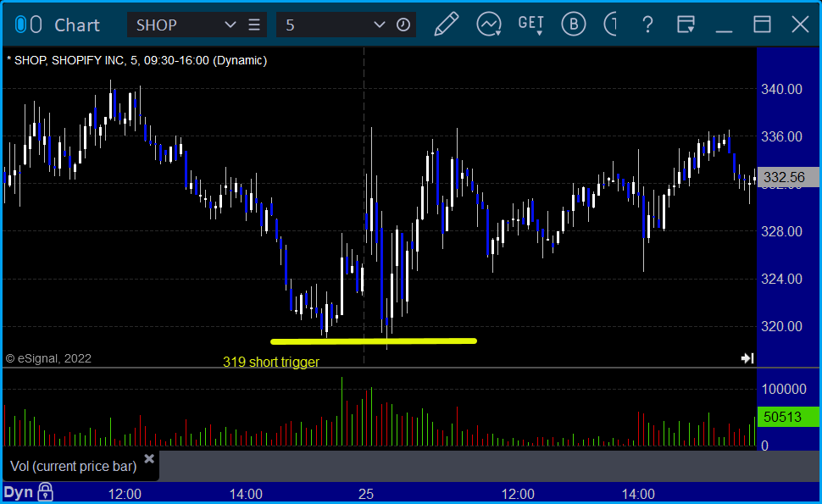
Task: Open symbol list hamburger menu
Action: pyautogui.click(x=254, y=25)
